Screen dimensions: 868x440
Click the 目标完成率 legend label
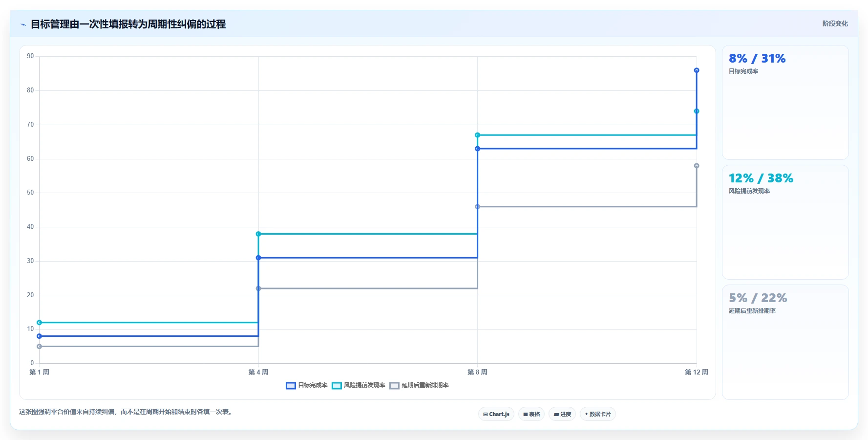coord(313,385)
